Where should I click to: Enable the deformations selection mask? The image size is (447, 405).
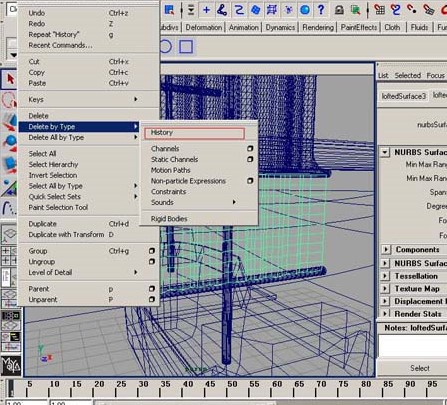coord(272,10)
